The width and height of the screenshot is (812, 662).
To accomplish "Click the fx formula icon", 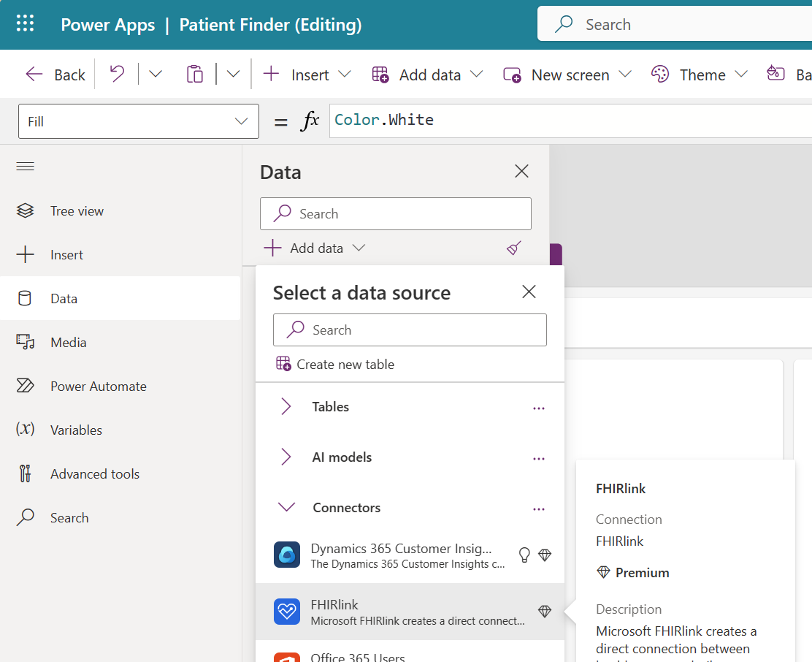I will click(x=310, y=121).
